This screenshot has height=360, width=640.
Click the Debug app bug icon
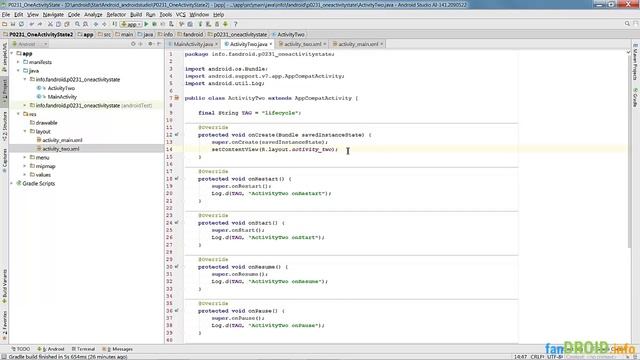coord(154,24)
